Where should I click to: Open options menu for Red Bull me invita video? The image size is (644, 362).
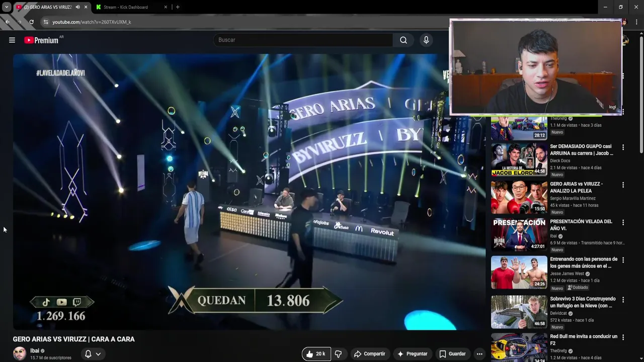pos(623,337)
